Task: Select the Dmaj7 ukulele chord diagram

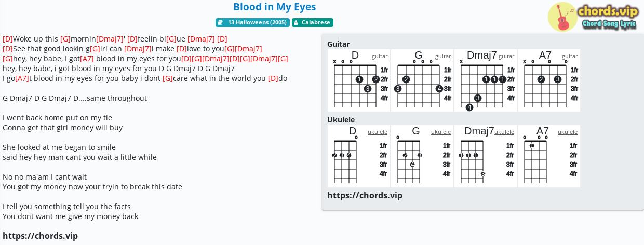Action: click(x=486, y=156)
